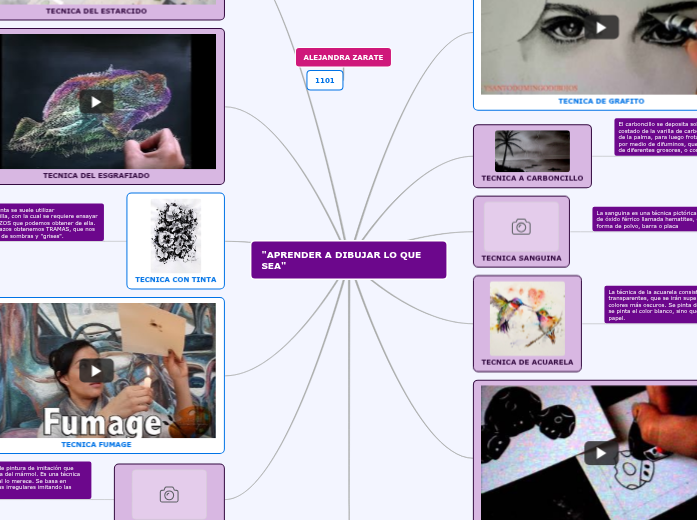Select the 1101 child node

coord(325,80)
